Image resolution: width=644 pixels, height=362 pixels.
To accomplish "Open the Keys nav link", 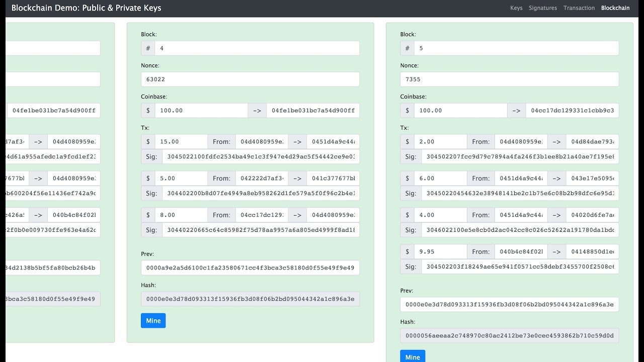I will pyautogui.click(x=516, y=8).
